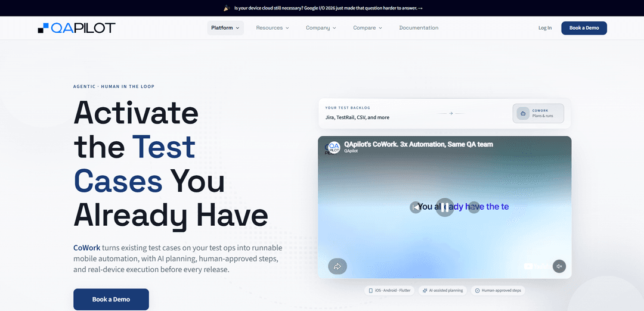Click the CoWork Plans & runs card
Viewport: 644px width, 311px height.
tap(538, 113)
